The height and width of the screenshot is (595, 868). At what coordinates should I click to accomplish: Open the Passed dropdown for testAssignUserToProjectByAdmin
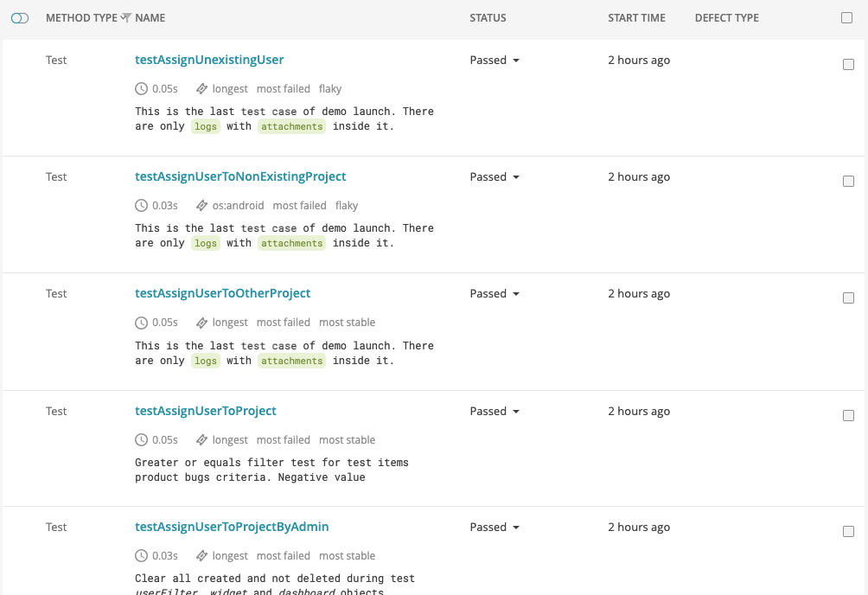[x=495, y=528]
